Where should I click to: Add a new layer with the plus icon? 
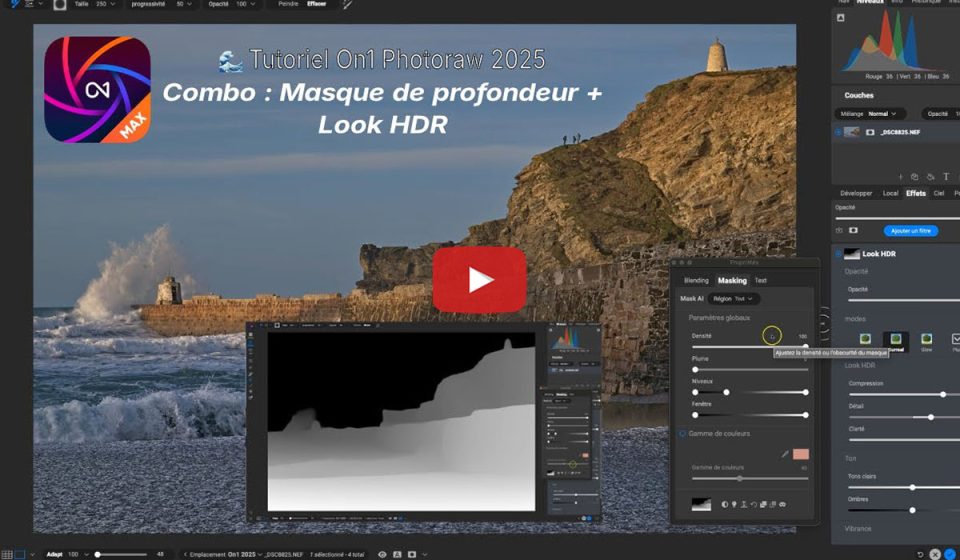pyautogui.click(x=901, y=177)
